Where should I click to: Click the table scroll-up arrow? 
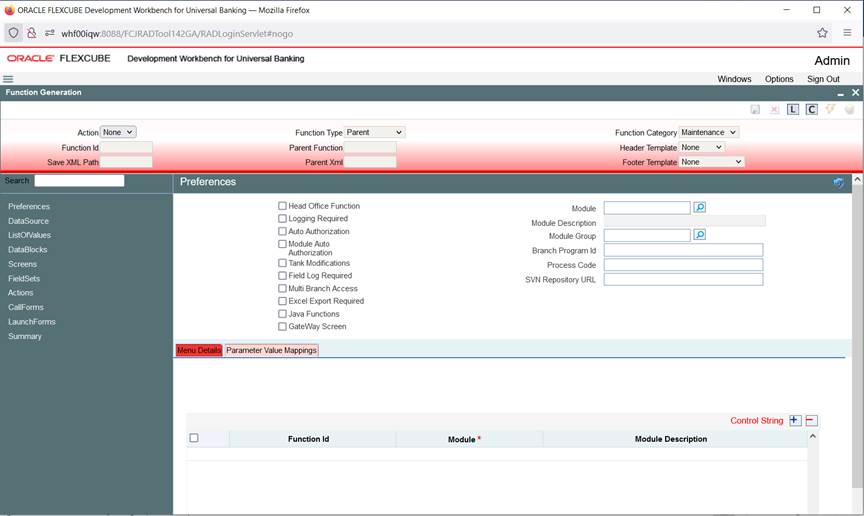point(812,437)
